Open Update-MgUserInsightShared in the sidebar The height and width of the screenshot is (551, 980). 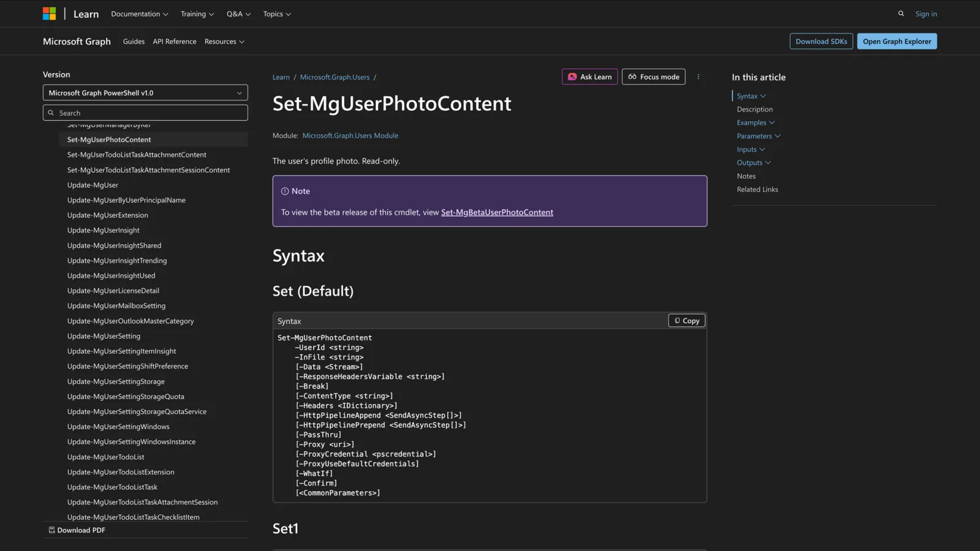coord(115,246)
